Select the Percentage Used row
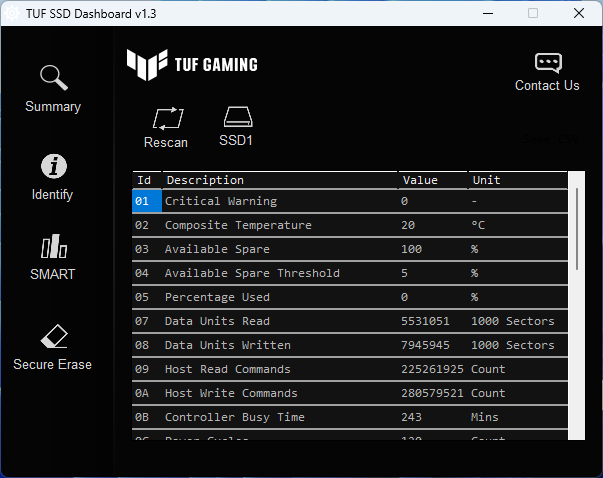Viewport: 603px width, 478px height. (x=350, y=297)
